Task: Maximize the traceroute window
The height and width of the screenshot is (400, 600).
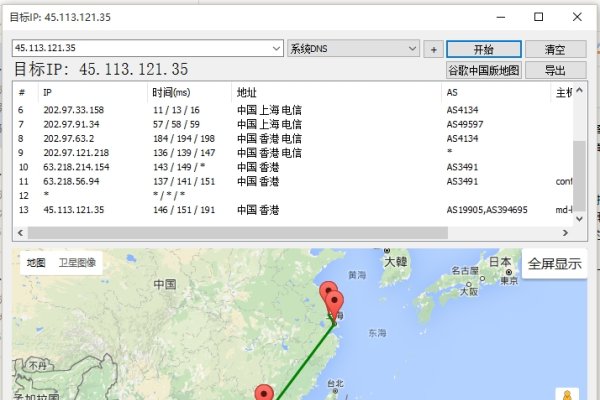Action: 538,17
